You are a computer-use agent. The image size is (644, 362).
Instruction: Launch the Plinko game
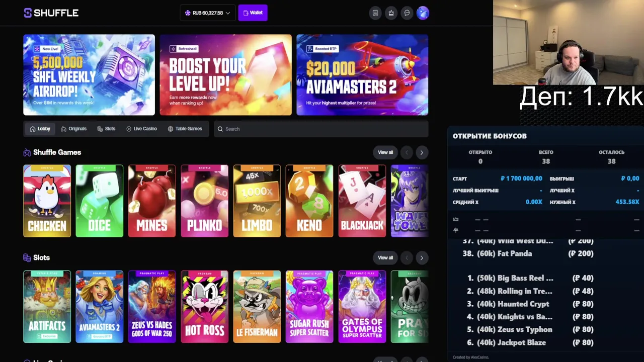(x=204, y=201)
